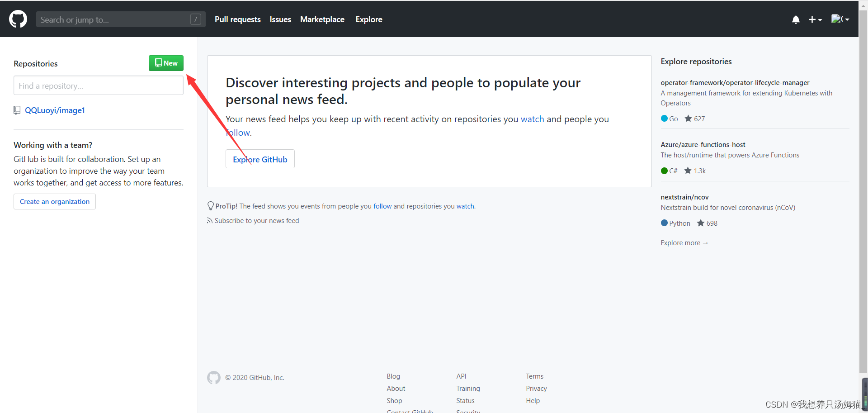Image resolution: width=868 pixels, height=413 pixels.
Task: Open Training footer link
Action: 468,389
